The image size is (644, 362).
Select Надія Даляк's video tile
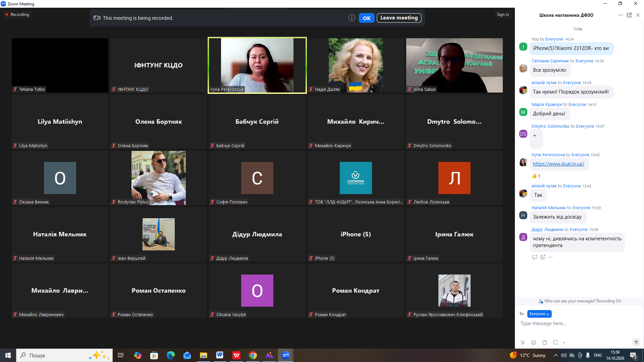pos(356,65)
